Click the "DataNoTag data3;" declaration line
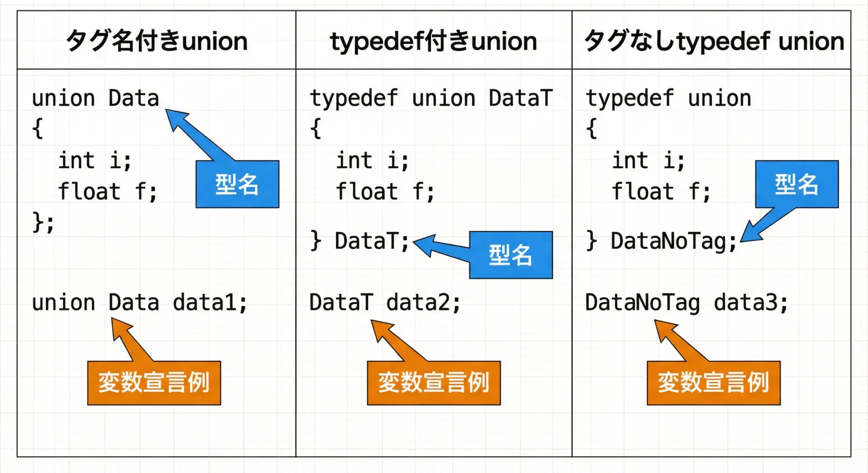868x473 pixels. pyautogui.click(x=686, y=303)
